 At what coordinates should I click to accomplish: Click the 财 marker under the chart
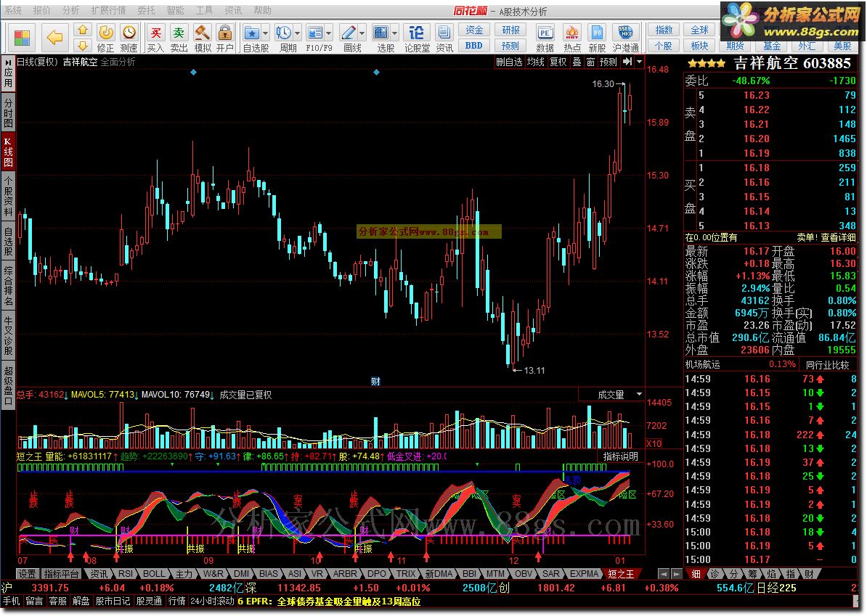click(x=375, y=381)
